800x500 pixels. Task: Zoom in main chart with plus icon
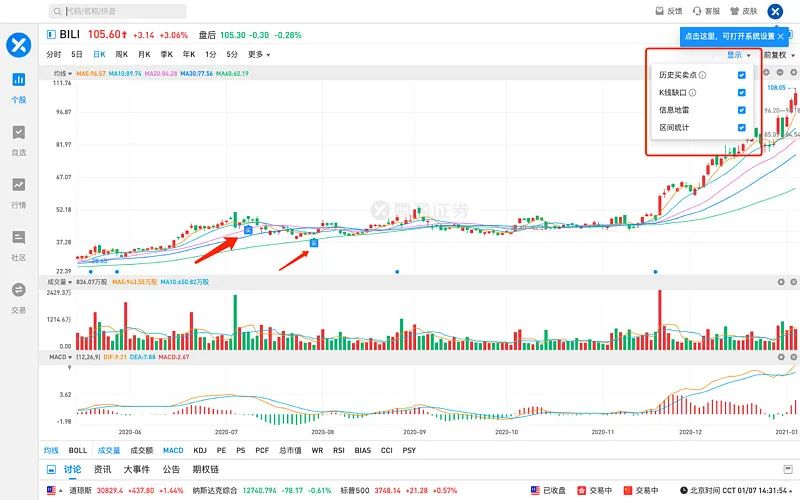pyautogui.click(x=766, y=72)
